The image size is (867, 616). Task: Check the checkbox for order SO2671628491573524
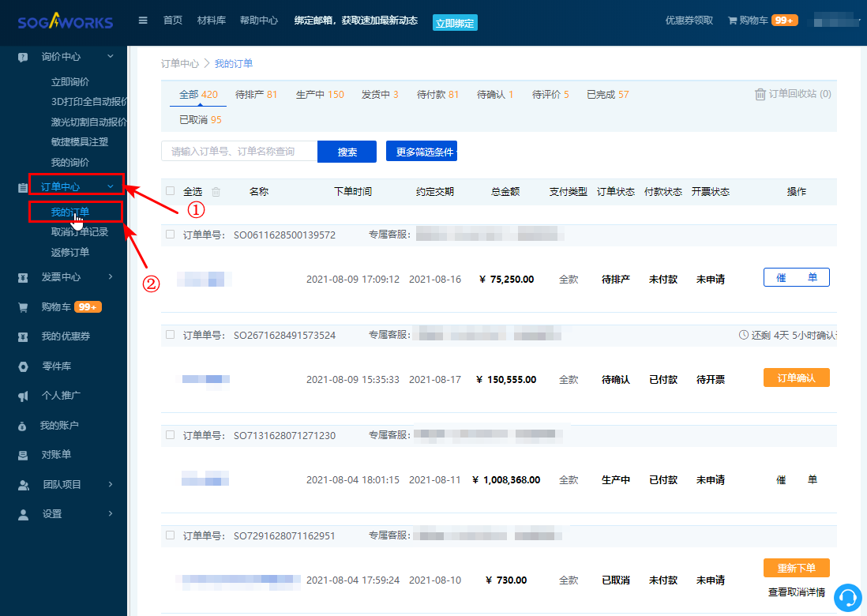(171, 335)
